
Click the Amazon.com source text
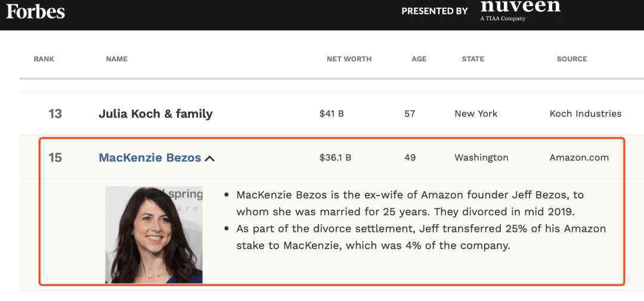coord(579,158)
